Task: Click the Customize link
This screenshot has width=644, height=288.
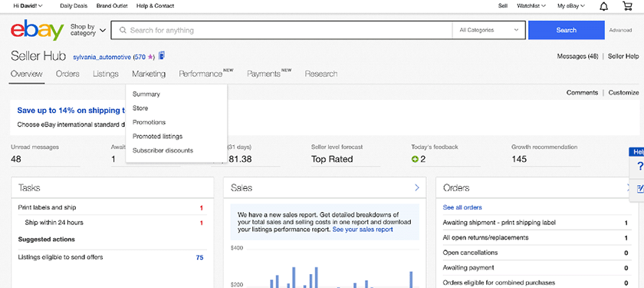Action: 623,93
